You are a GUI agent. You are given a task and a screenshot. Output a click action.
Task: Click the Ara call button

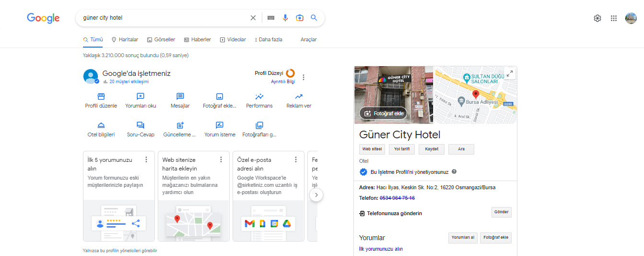pos(461,149)
